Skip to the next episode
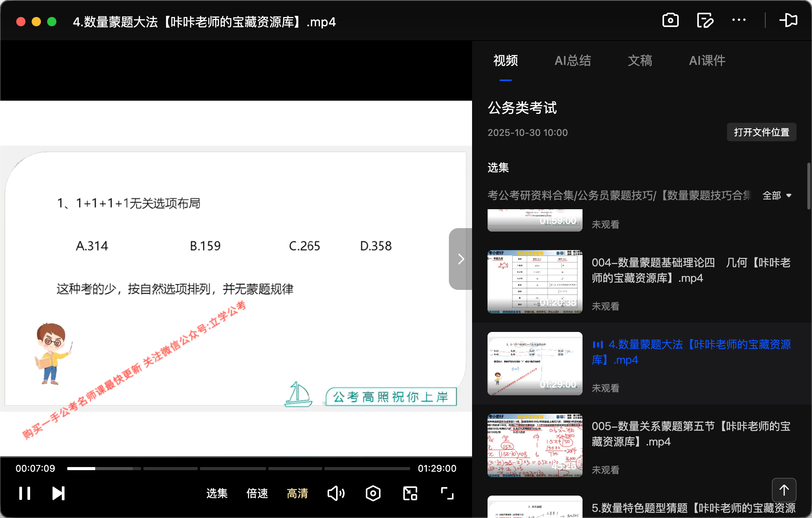The image size is (812, 518). [x=58, y=493]
